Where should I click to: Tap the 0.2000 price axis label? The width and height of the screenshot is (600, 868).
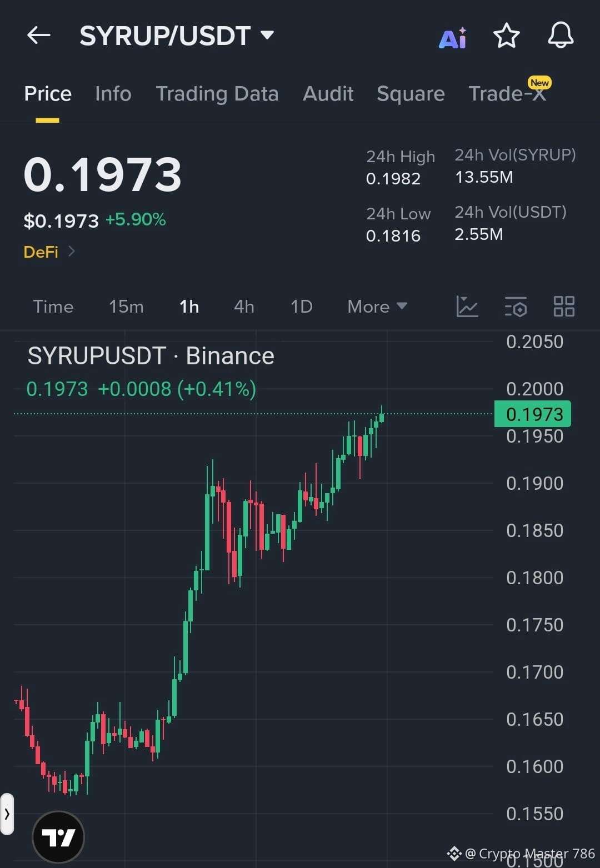[535, 389]
